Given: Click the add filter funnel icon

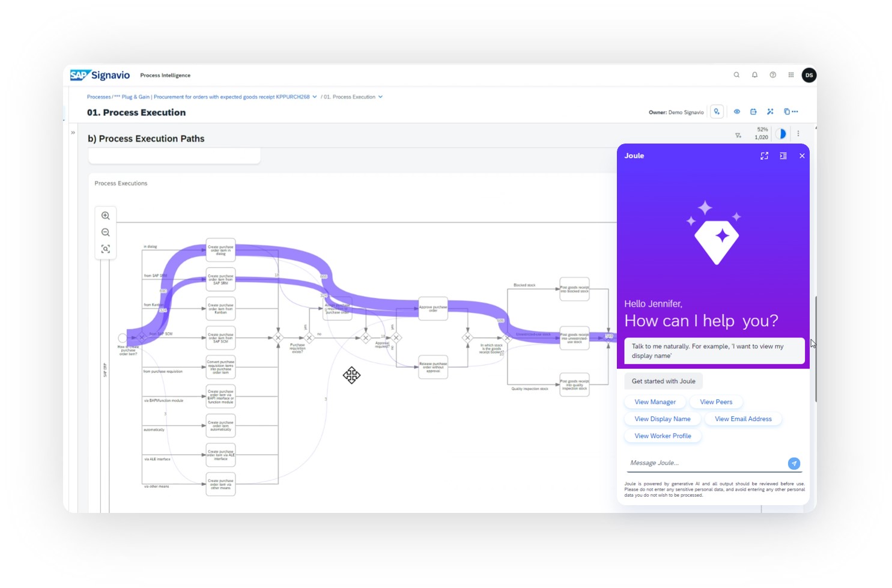Looking at the screenshot, I should click(x=738, y=135).
